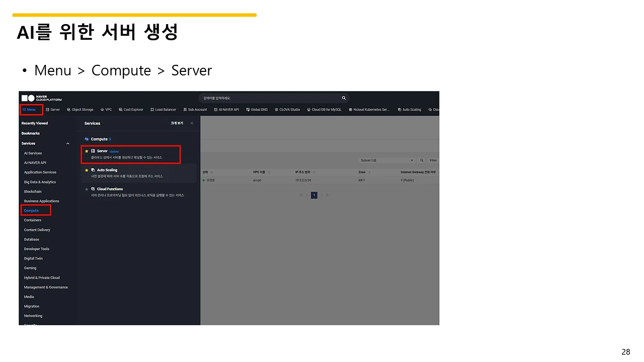Select Networking category

click(33, 316)
